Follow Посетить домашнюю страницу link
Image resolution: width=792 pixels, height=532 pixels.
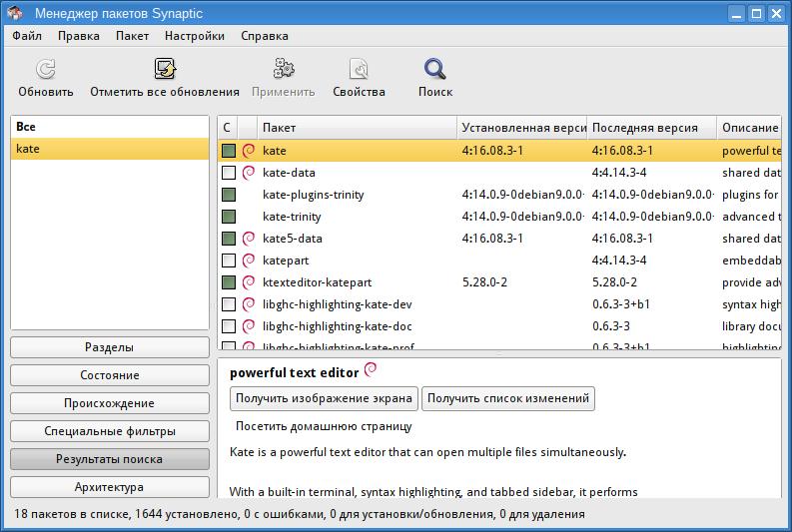[324, 426]
